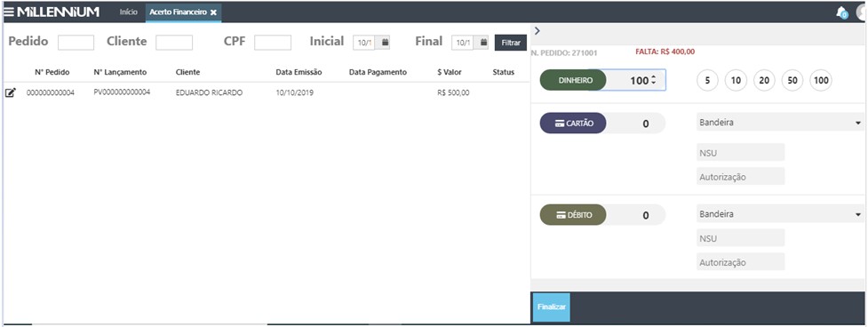Click the Status column header
This screenshot has width=868, height=327.
503,72
